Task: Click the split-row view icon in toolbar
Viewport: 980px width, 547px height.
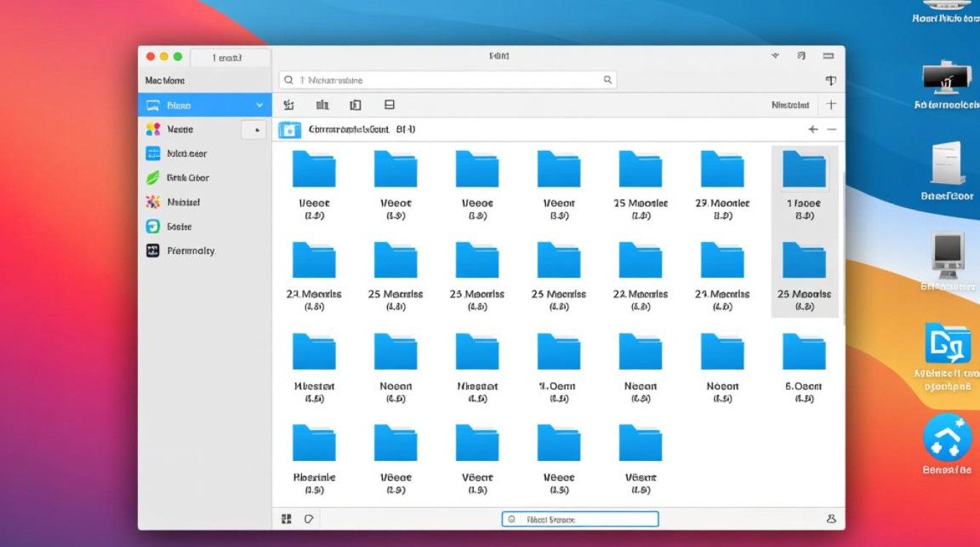Action: click(389, 105)
